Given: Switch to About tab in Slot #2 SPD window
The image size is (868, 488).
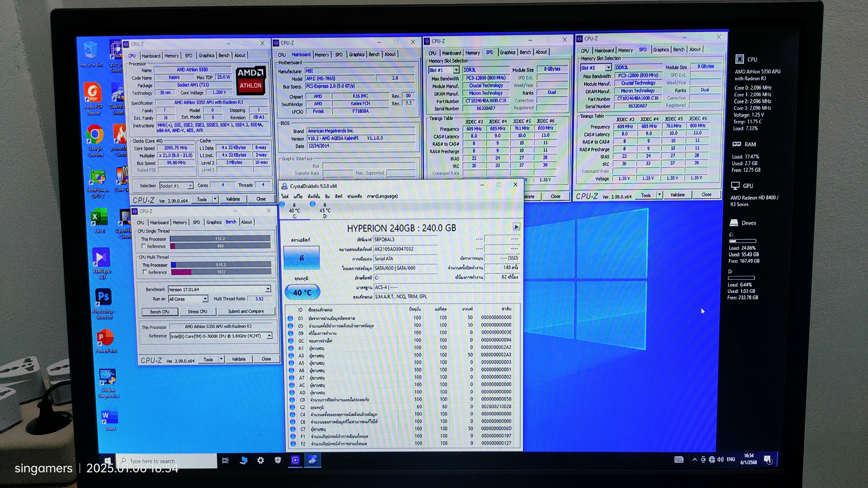Looking at the screenshot, I should (695, 49).
